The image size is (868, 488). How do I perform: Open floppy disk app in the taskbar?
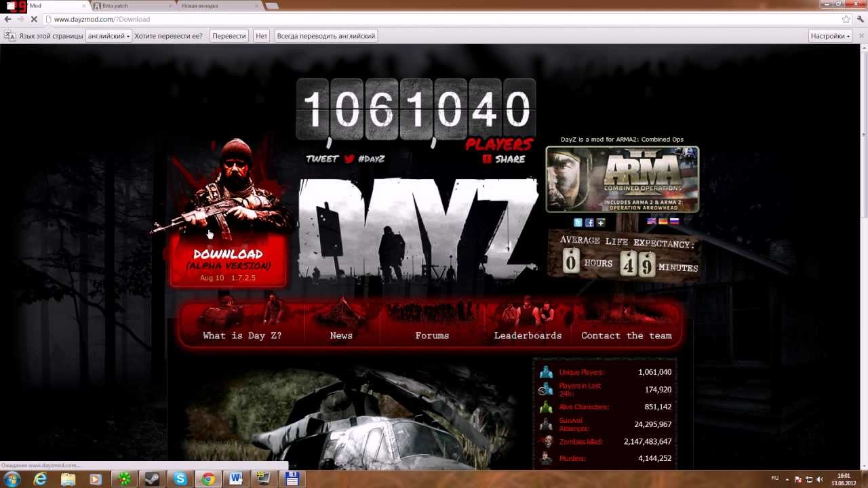point(292,479)
